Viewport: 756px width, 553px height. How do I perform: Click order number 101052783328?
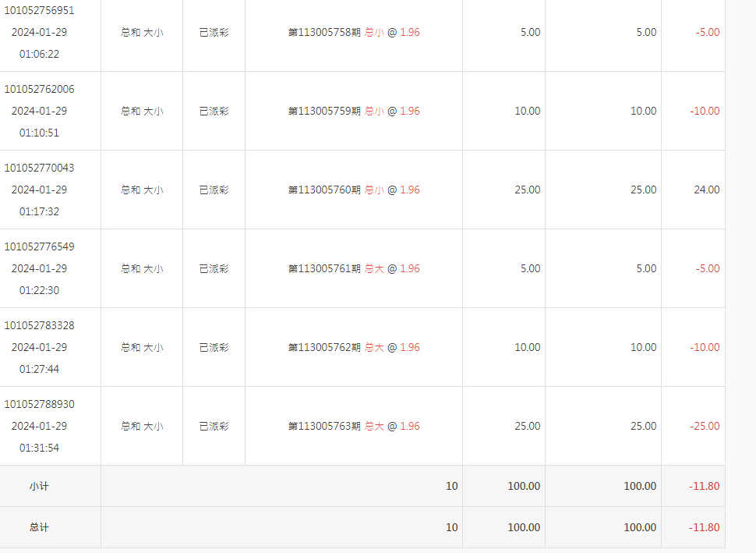point(40,325)
